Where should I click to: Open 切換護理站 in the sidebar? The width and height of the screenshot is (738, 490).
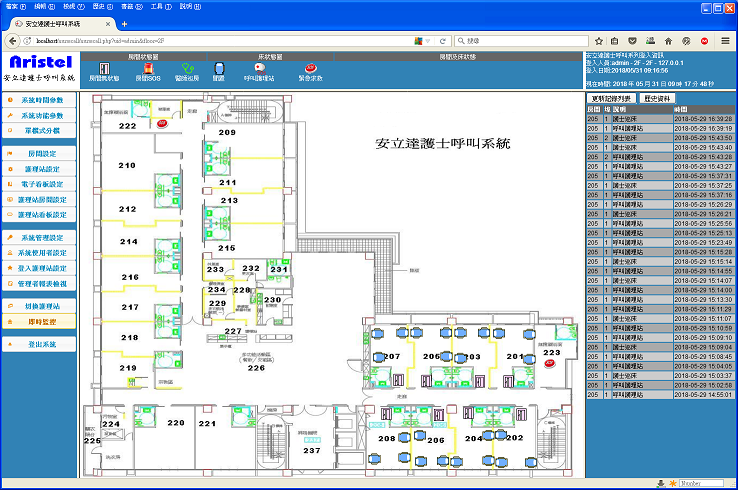point(39,306)
